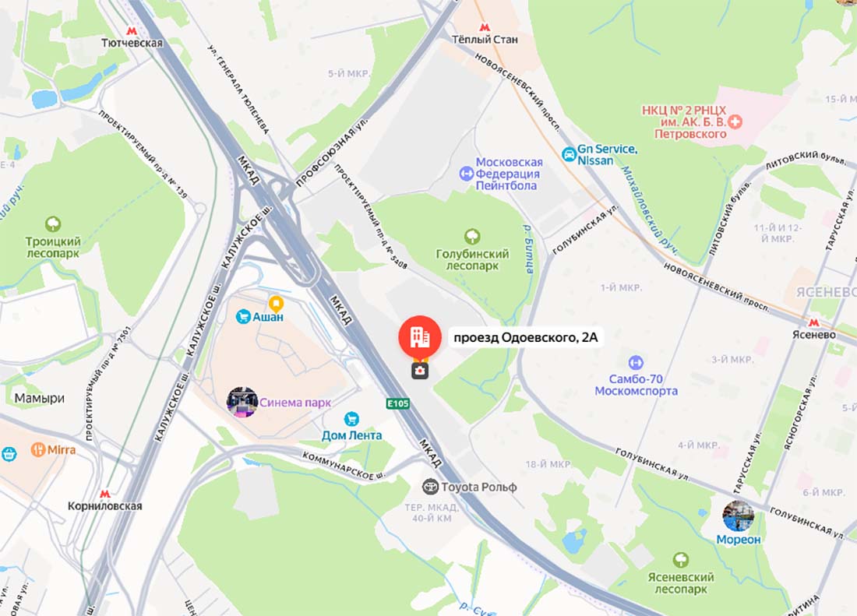Open the Синема парк photo thumbnail
857x616 pixels.
pos(242,403)
